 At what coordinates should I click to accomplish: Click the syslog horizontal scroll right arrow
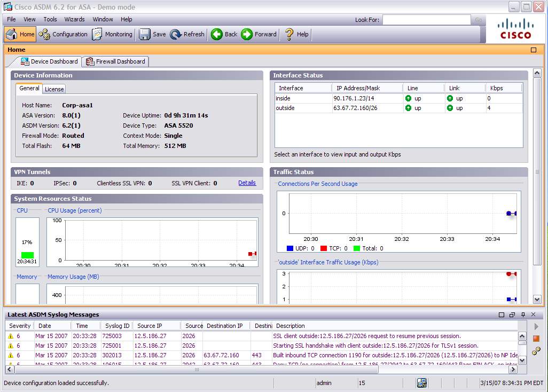[513, 369]
